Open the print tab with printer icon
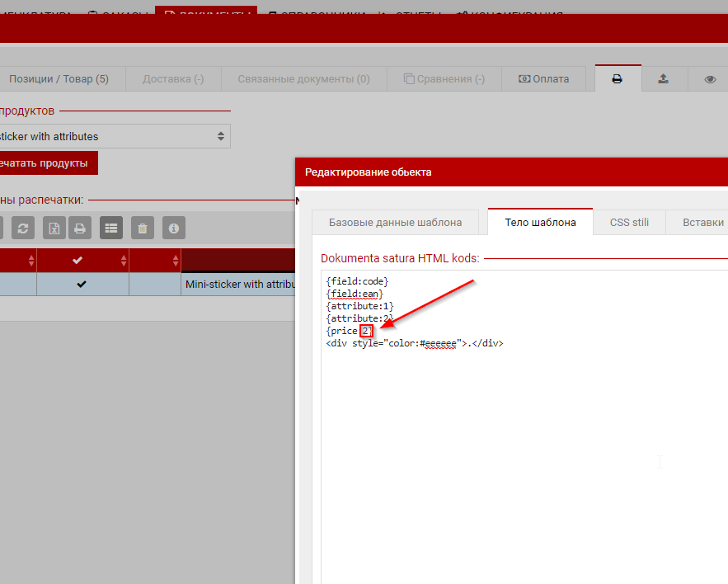728x584 pixels. click(617, 79)
